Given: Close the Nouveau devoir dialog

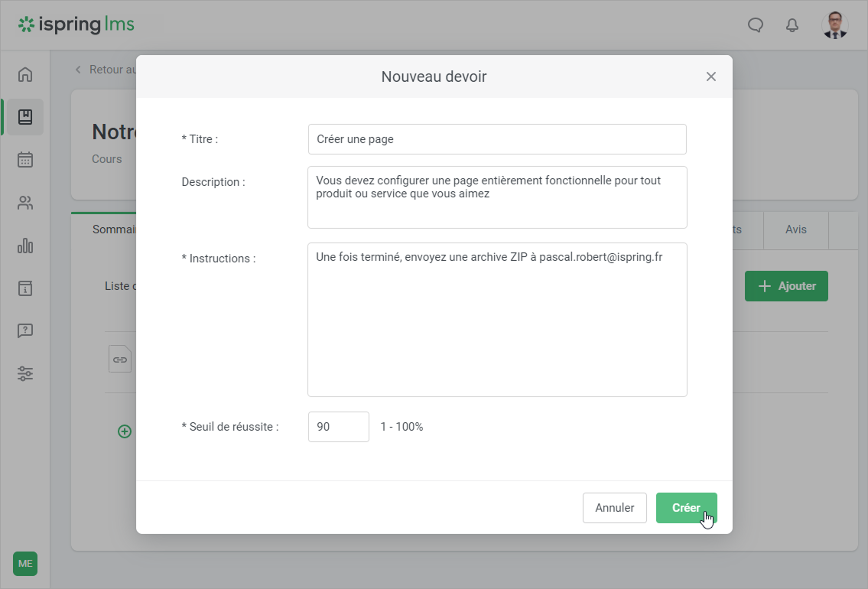Looking at the screenshot, I should pyautogui.click(x=710, y=76).
